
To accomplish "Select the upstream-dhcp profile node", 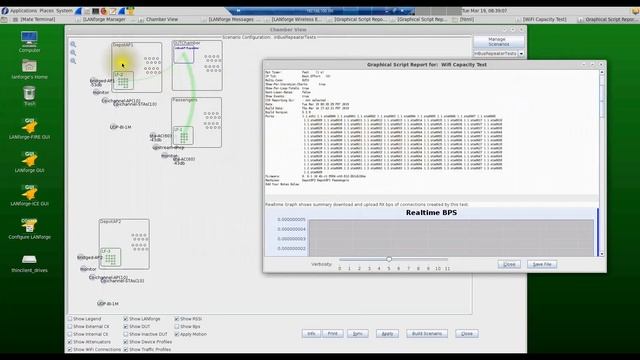I will pos(168,147).
